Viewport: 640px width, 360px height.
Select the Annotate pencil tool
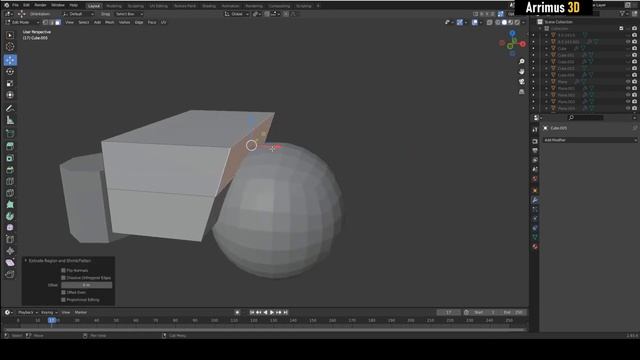(x=10, y=108)
